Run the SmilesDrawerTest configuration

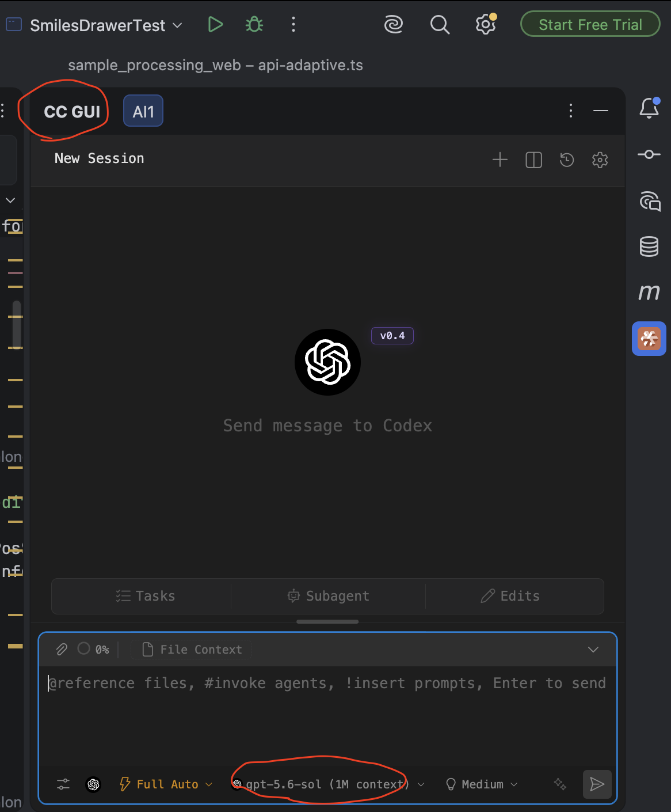pyautogui.click(x=215, y=24)
